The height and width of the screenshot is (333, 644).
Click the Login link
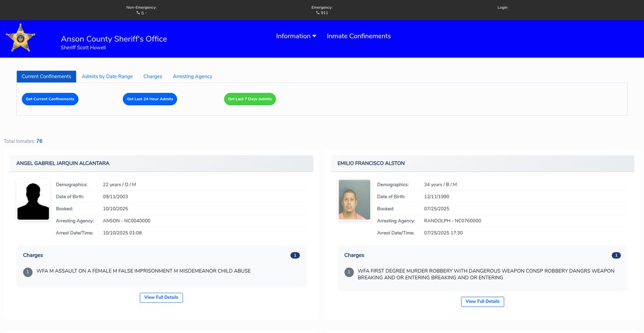[502, 8]
